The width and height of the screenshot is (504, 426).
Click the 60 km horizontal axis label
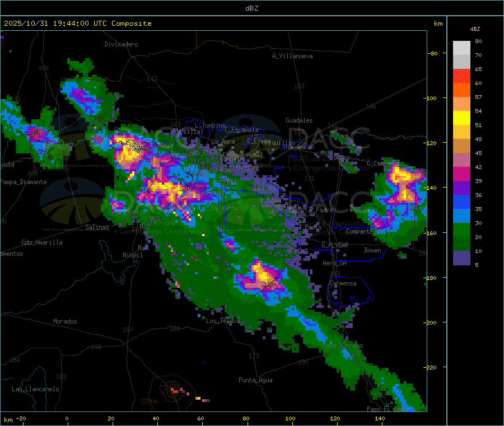(200, 419)
